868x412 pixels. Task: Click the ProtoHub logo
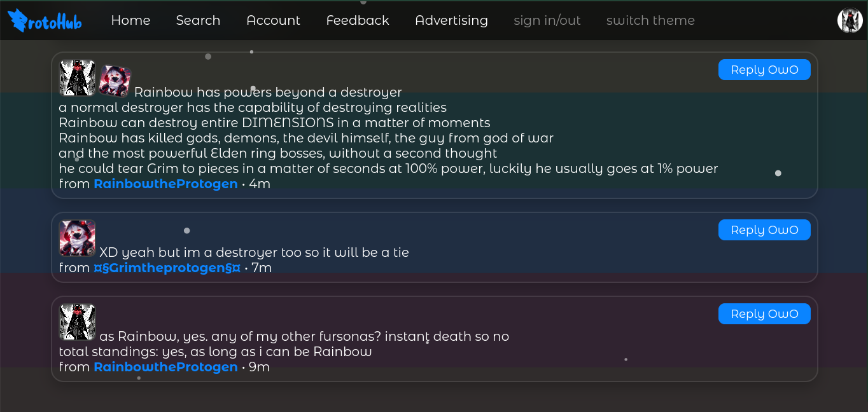pyautogui.click(x=45, y=20)
